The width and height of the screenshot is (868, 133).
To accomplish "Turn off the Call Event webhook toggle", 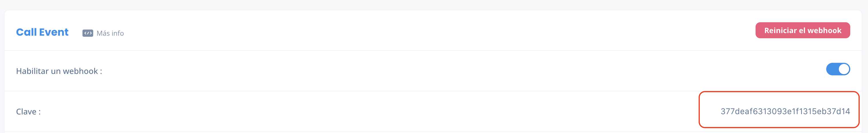I will tap(838, 69).
